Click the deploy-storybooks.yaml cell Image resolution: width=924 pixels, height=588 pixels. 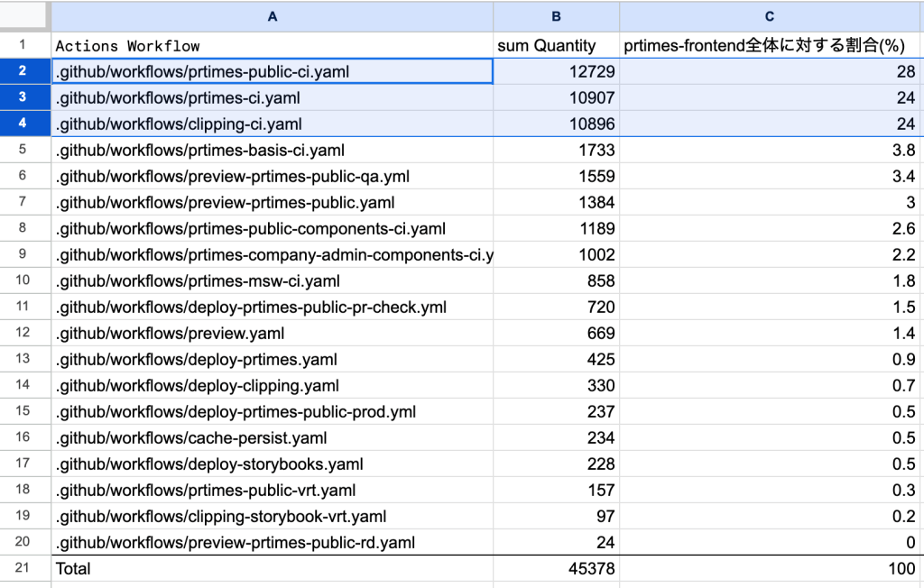click(272, 464)
